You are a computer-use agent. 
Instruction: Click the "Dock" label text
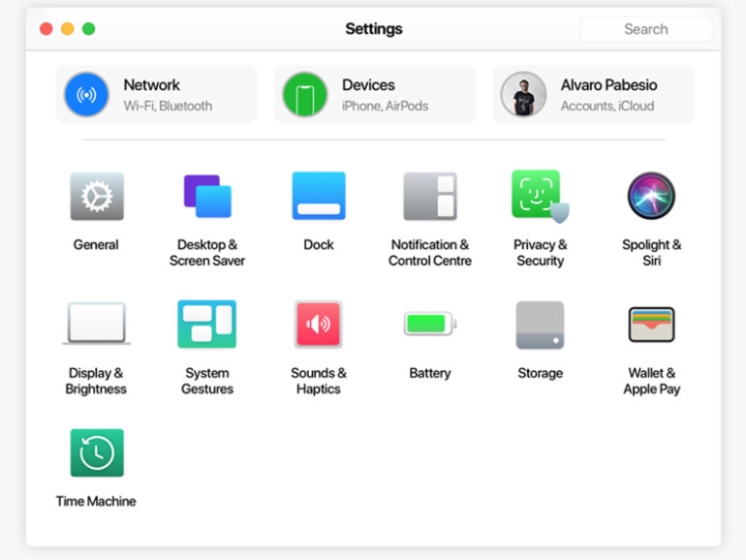click(319, 244)
